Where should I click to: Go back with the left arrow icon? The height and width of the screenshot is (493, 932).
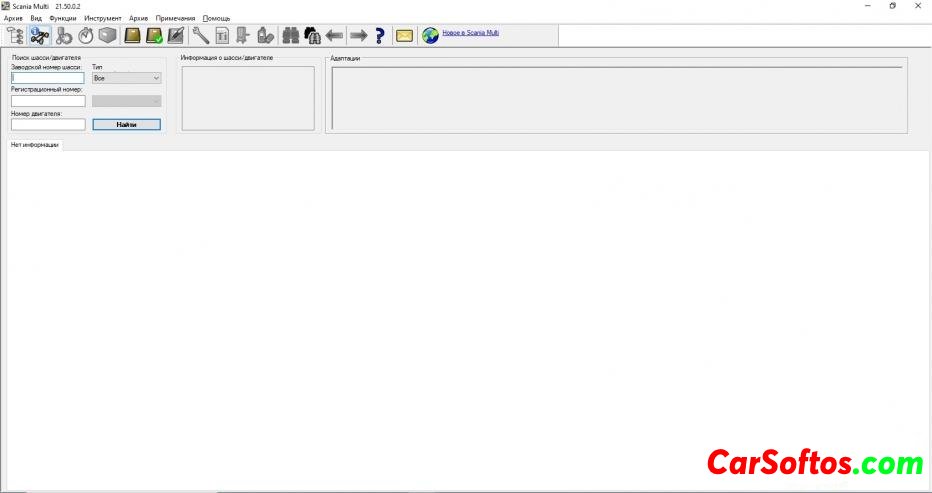pos(335,36)
